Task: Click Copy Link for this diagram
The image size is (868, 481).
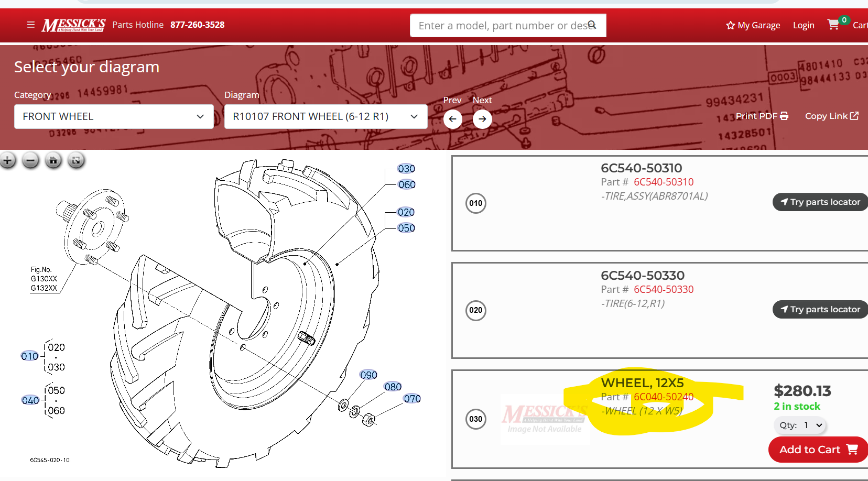Action: (831, 116)
